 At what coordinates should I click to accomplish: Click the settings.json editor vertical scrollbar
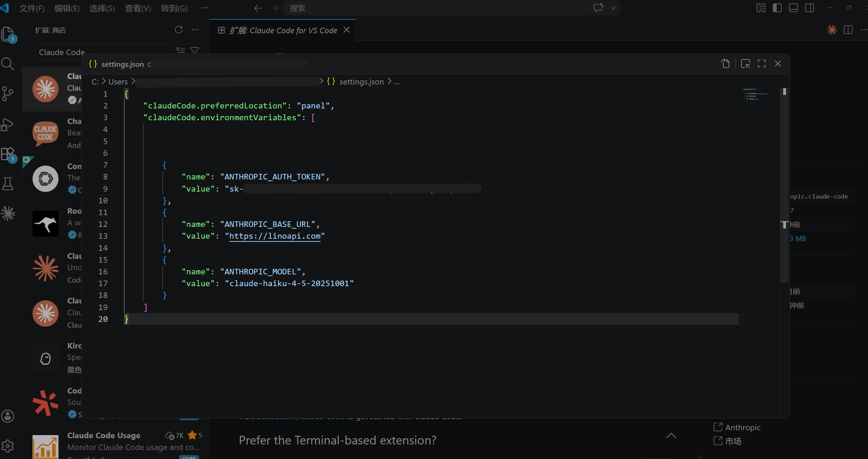click(x=785, y=185)
